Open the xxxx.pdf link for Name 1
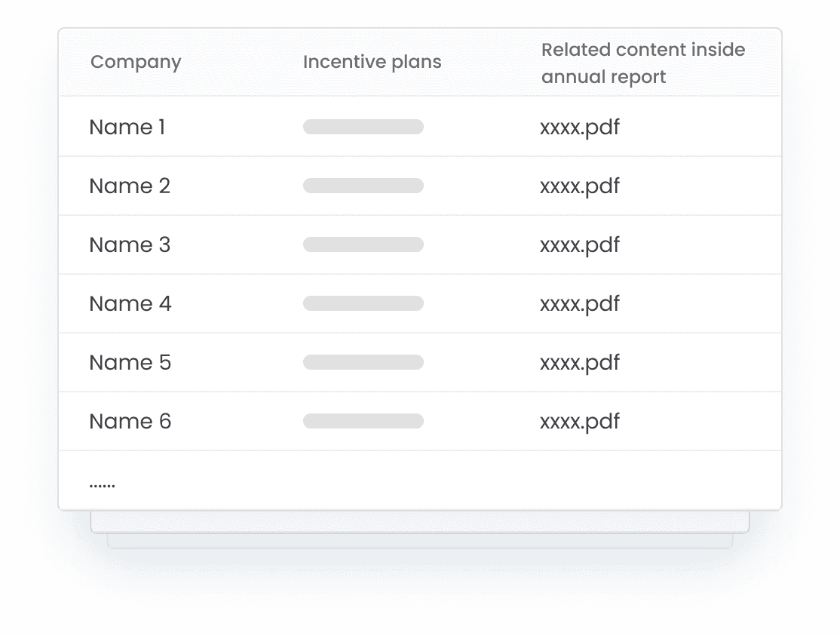The height and width of the screenshot is (636, 840). 579,127
